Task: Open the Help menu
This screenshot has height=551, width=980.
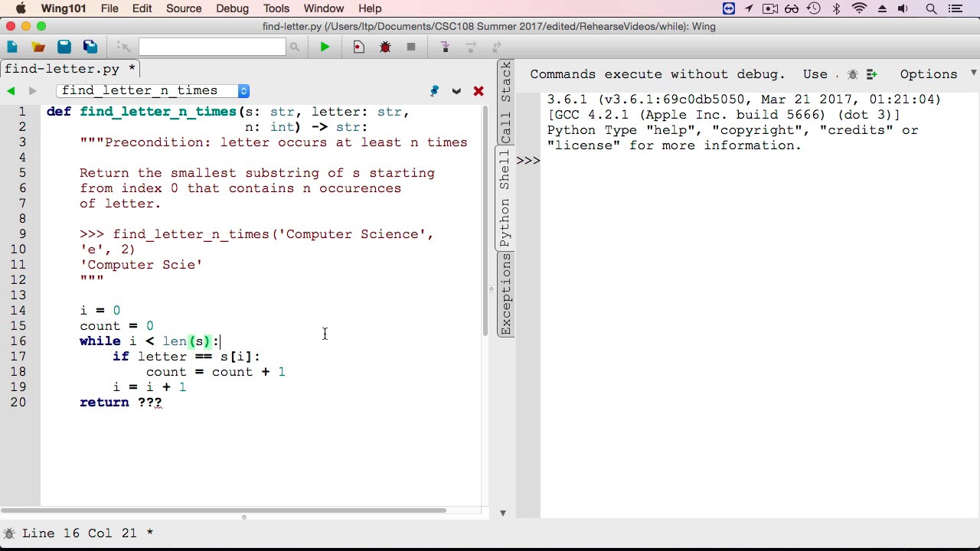Action: 370,8
